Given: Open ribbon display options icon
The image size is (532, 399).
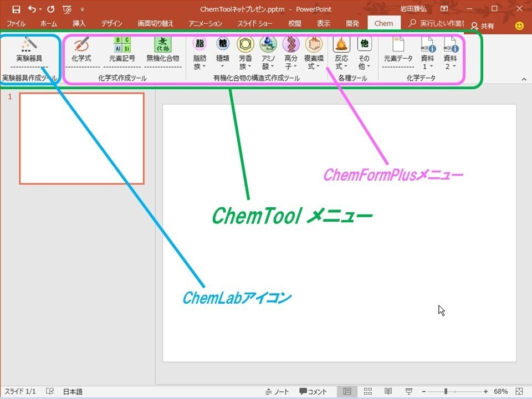Looking at the screenshot, I should pos(444,9).
